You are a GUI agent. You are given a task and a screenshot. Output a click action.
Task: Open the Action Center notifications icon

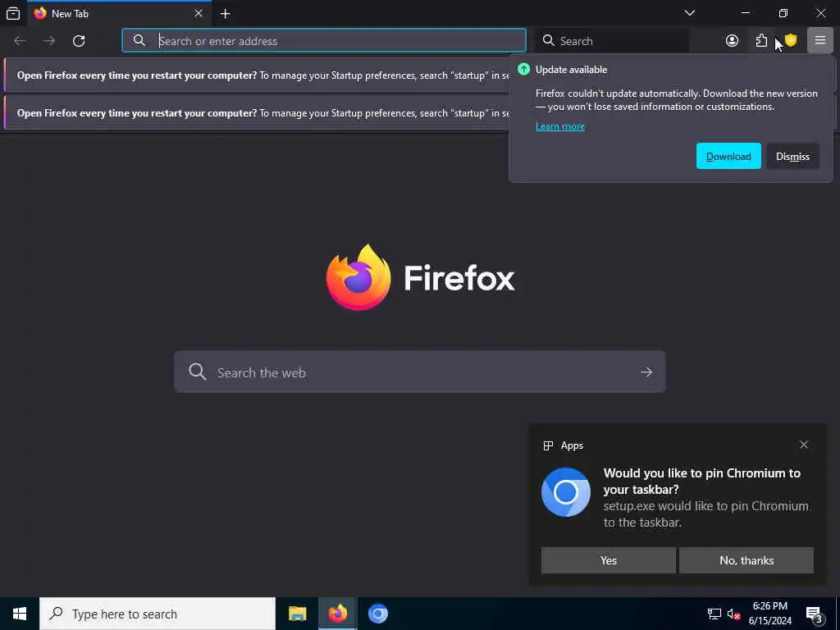(815, 614)
